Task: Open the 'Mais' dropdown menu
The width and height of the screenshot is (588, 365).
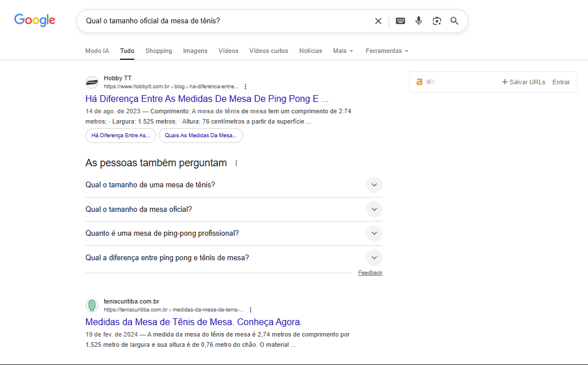Action: click(343, 51)
